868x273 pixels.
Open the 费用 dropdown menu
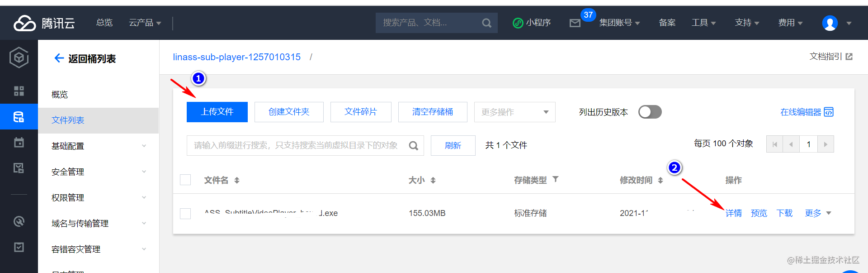coord(790,23)
